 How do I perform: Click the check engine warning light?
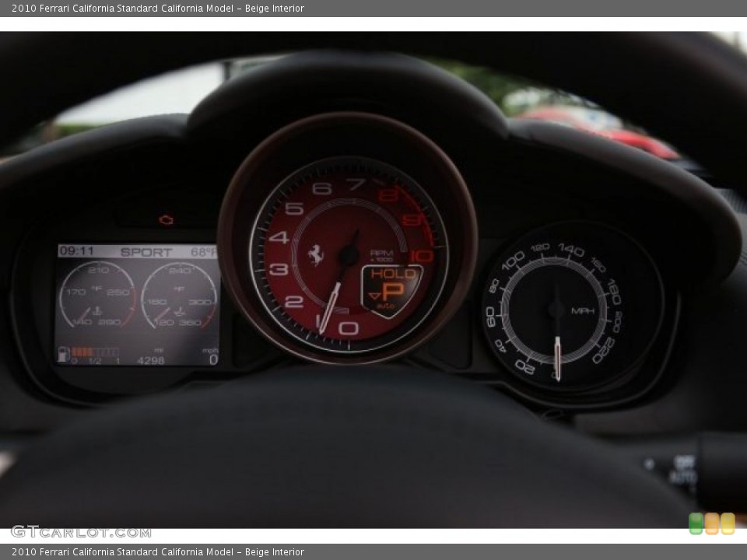coord(166,219)
